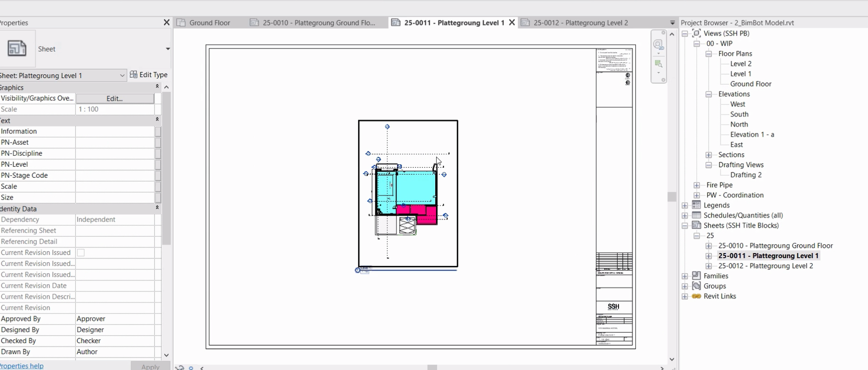Click the cyan room area in the floor plan

click(416, 188)
